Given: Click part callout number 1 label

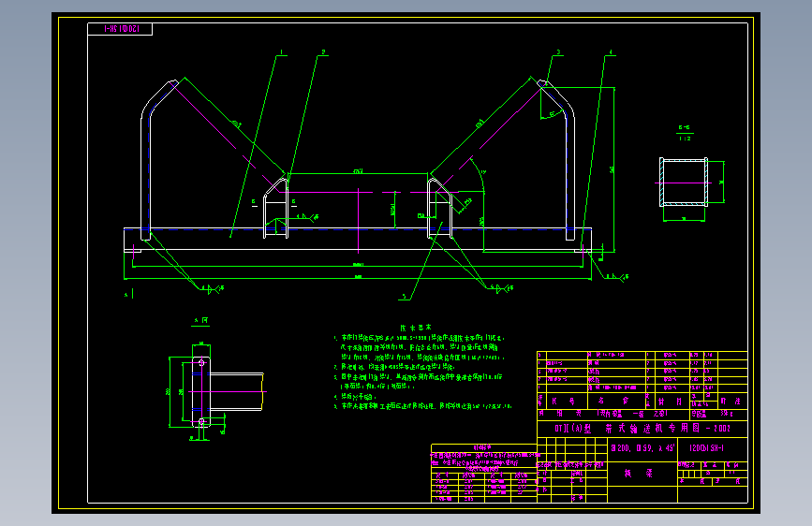Looking at the screenshot, I should point(282,52).
